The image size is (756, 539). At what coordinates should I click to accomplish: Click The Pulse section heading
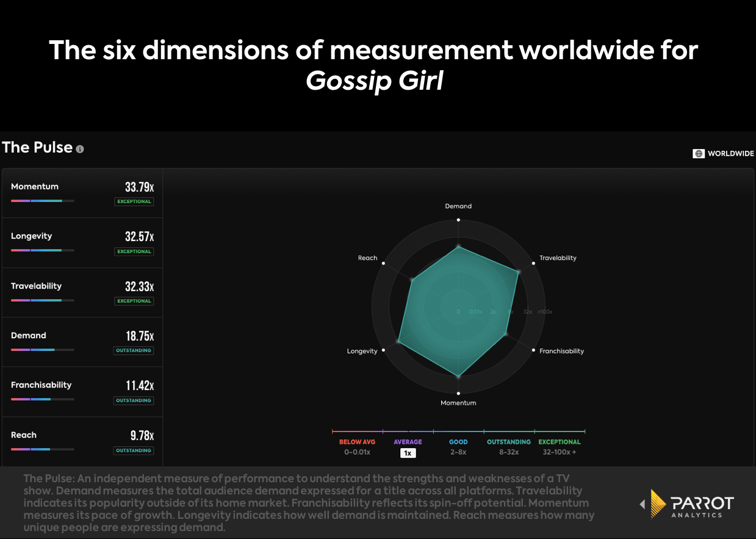pos(37,147)
